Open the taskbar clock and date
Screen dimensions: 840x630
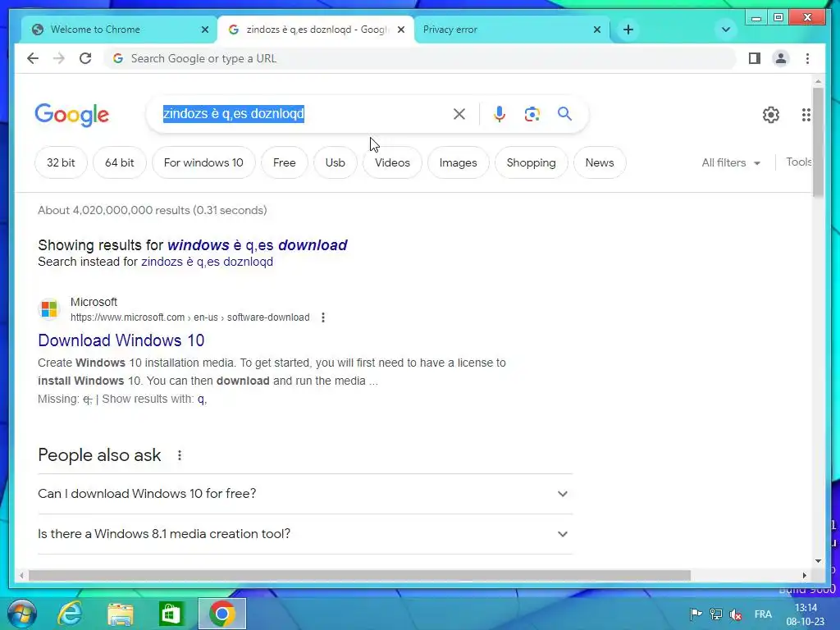(x=806, y=614)
